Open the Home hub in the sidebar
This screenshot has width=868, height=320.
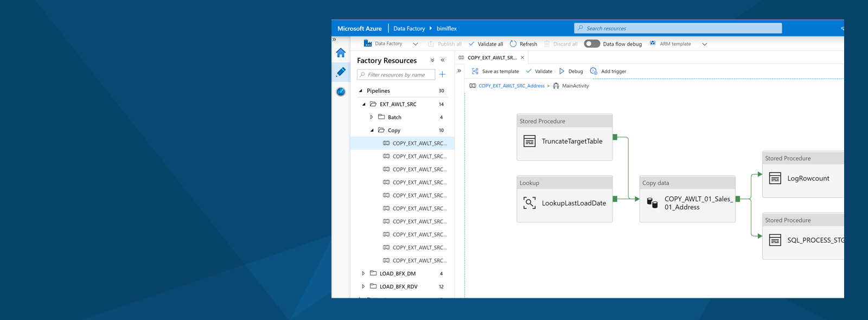point(341,53)
